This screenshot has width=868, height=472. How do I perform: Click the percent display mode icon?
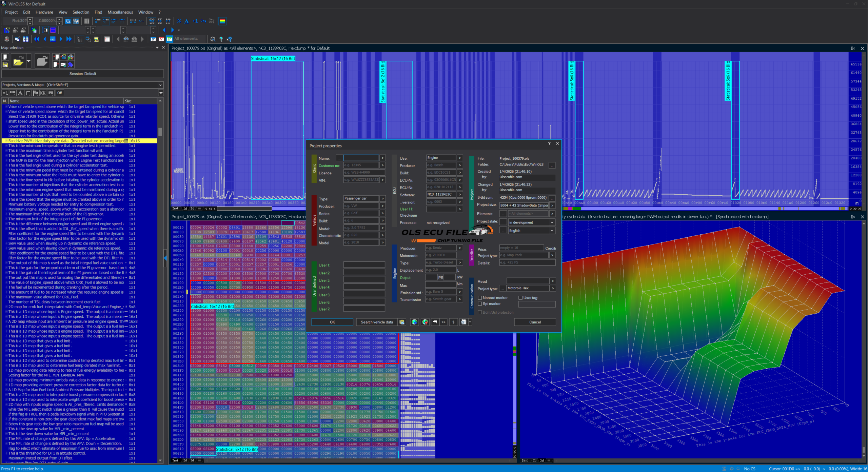[179, 21]
